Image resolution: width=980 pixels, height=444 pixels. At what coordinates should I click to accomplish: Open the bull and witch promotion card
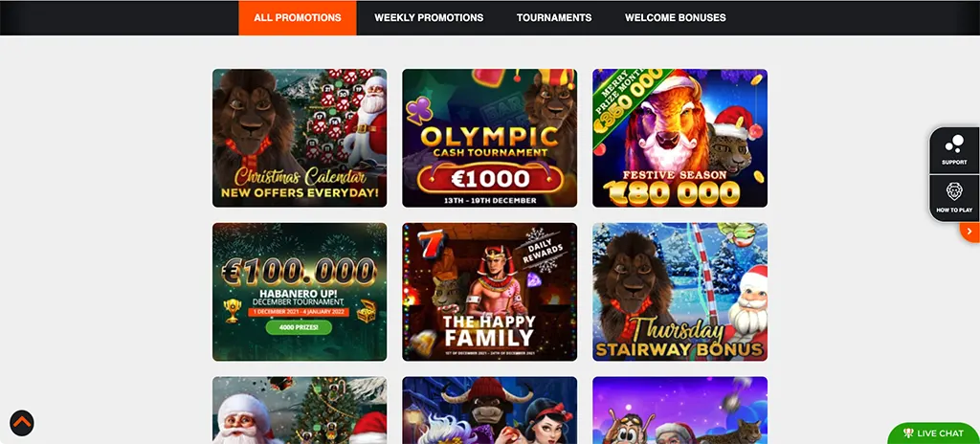pos(489,411)
